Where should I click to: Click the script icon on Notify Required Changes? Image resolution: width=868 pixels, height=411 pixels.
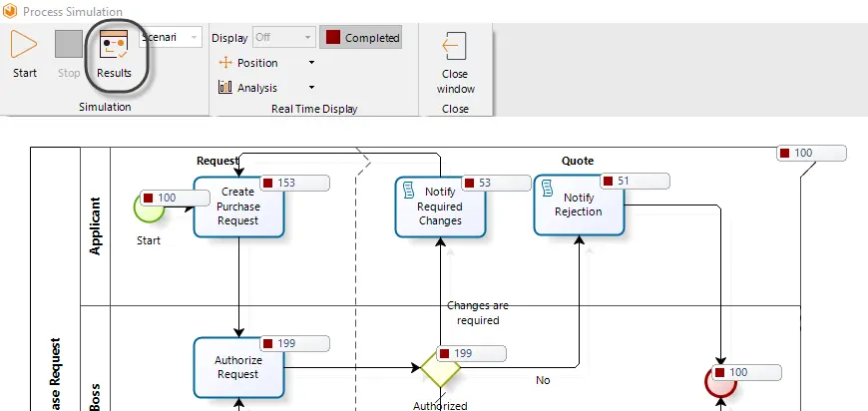tap(408, 190)
